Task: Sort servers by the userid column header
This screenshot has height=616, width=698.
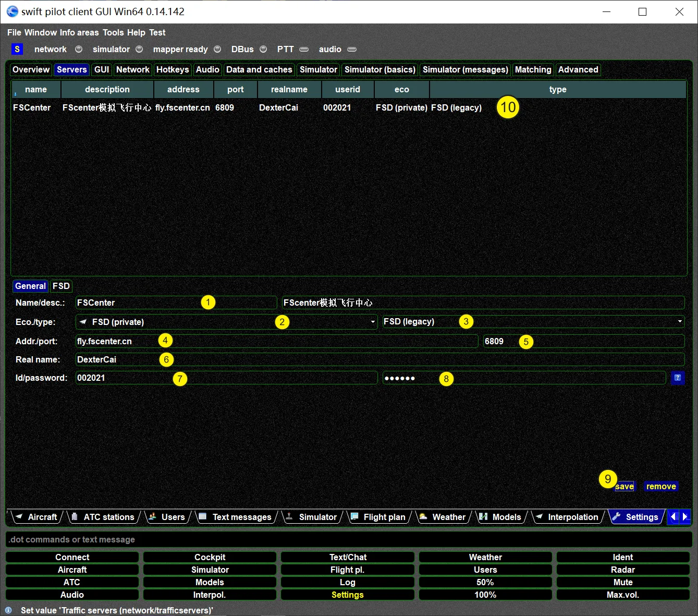Action: (348, 89)
